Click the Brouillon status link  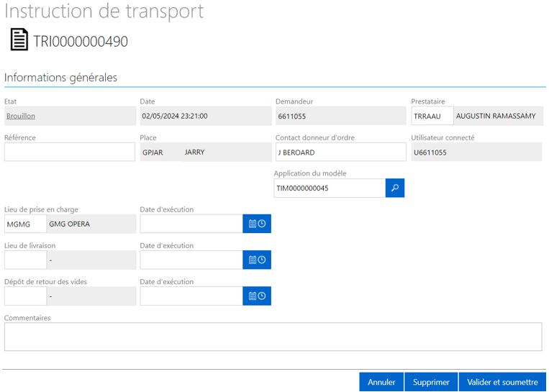tap(21, 116)
